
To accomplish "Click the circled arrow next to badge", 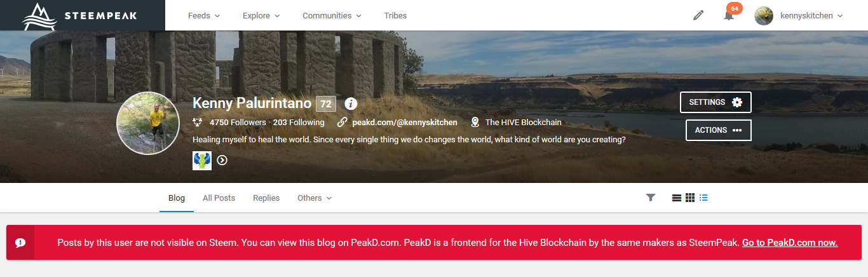I will click(x=222, y=160).
